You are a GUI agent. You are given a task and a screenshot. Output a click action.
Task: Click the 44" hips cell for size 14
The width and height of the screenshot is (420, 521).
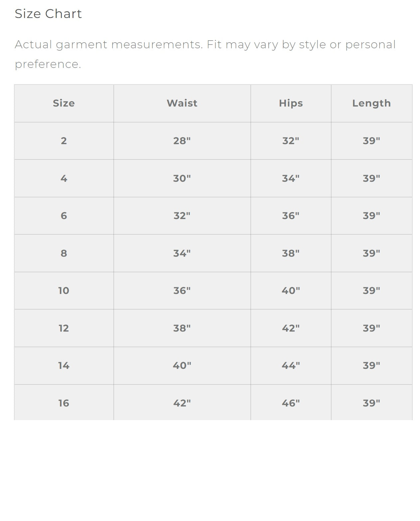(x=291, y=366)
